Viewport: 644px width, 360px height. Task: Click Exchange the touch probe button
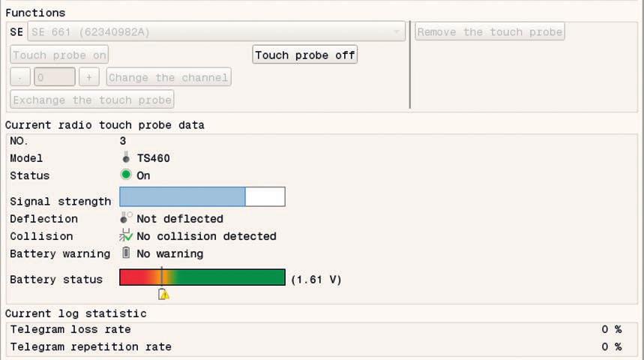click(92, 100)
